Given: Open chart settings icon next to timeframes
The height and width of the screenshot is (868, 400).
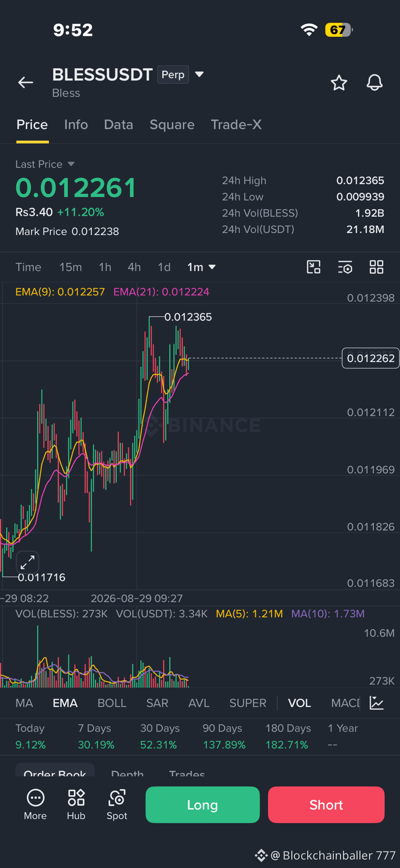Looking at the screenshot, I should [345, 267].
